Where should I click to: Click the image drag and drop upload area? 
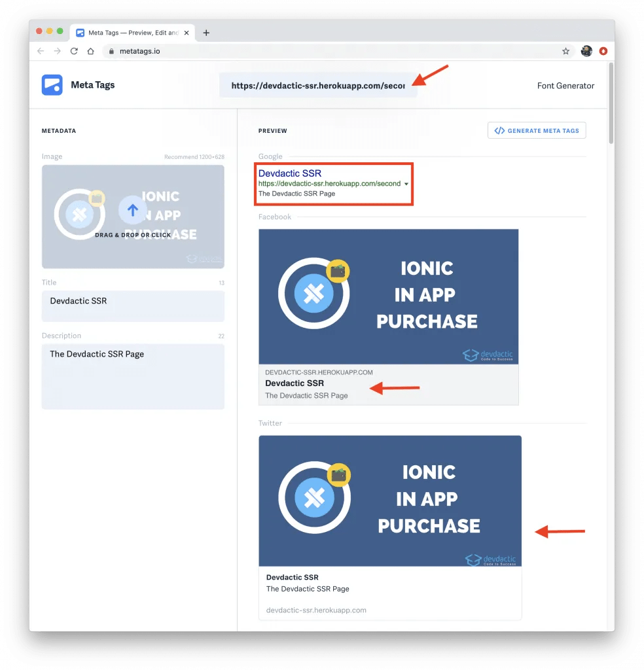click(x=133, y=217)
